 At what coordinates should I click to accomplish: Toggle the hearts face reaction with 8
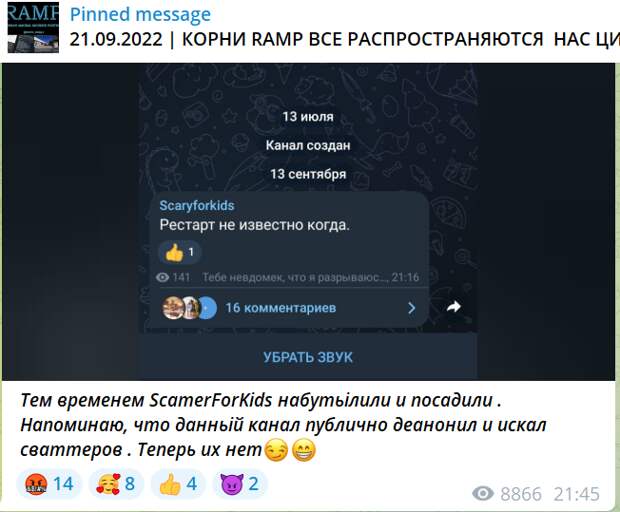(x=116, y=484)
